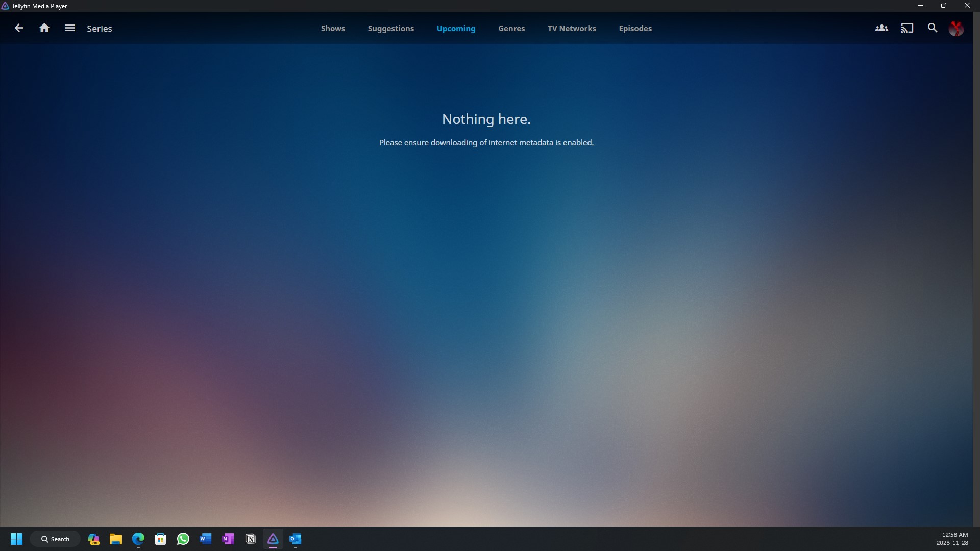
Task: Switch to the Suggestions tab
Action: coord(390,29)
